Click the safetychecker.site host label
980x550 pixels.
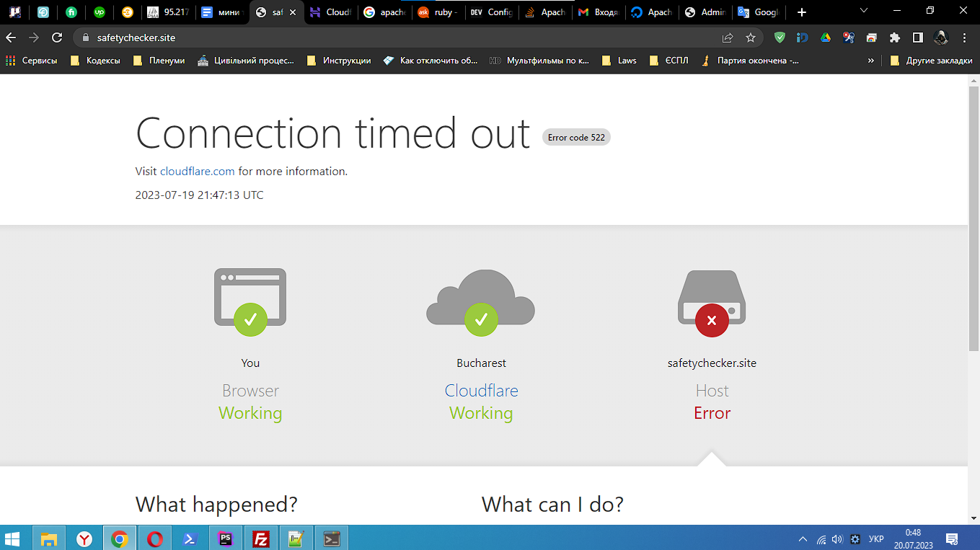pyautogui.click(x=712, y=363)
